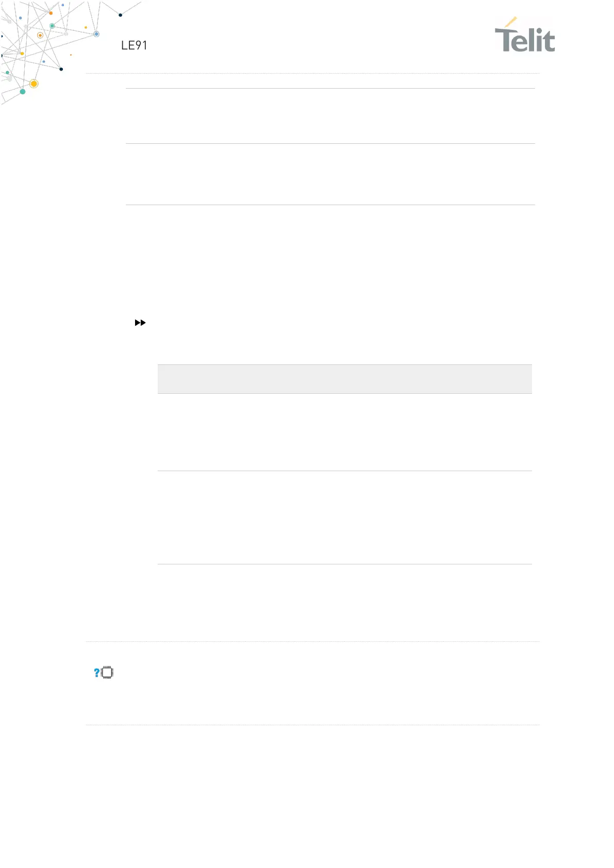The image size is (614, 868).
Task: Click the second blank row of the table
Action: coord(344,518)
